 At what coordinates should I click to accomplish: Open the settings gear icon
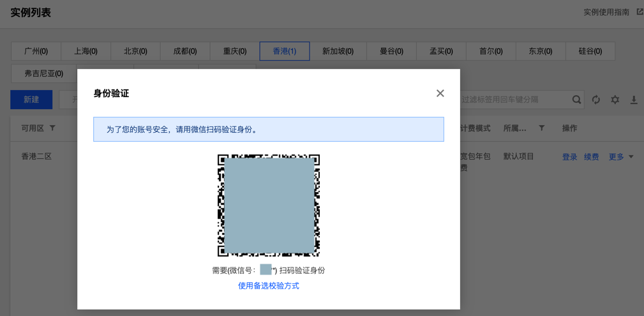[615, 100]
